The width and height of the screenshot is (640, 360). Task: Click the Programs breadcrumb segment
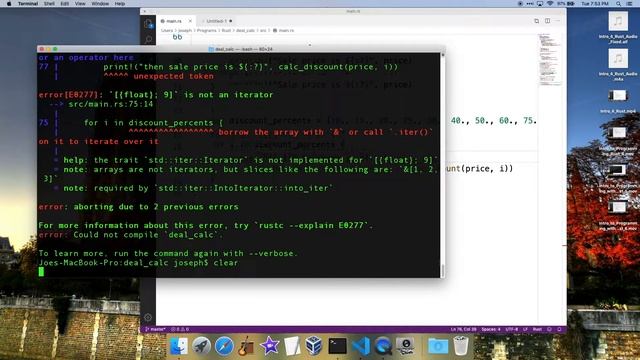tap(207, 31)
